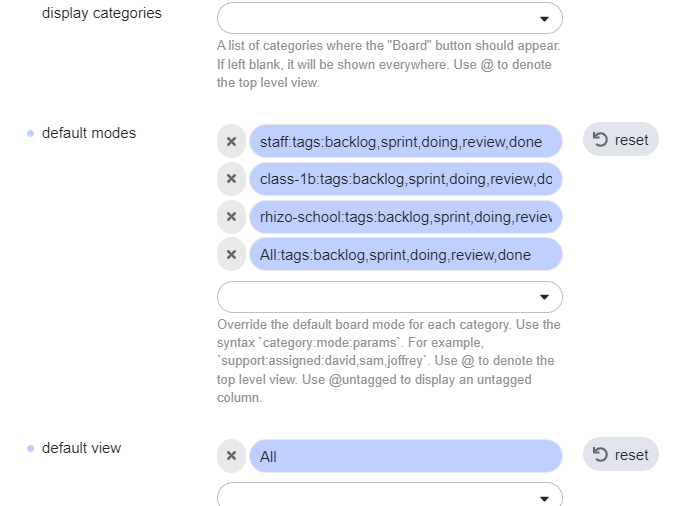Click the default modes setting label
Image resolution: width=678 pixels, height=506 pixels.
89,133
